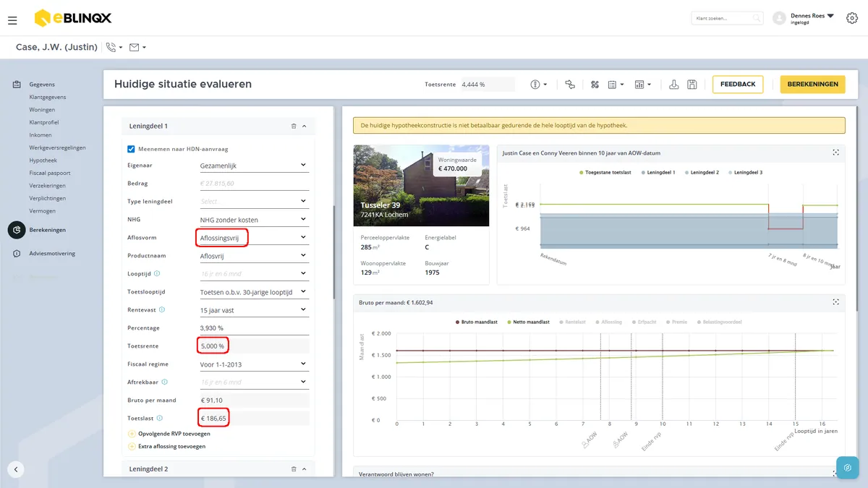Expand the Bruto per maand chart fullscreen
The height and width of the screenshot is (488, 868).
click(835, 302)
